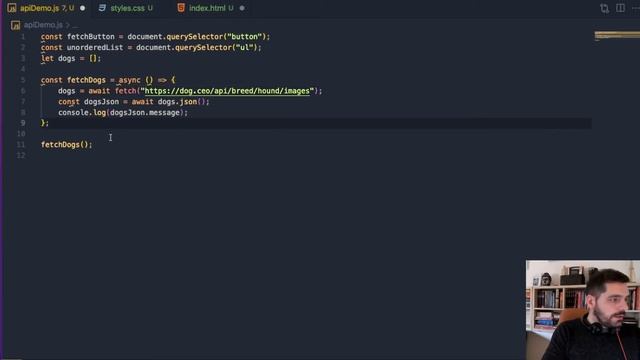This screenshot has width=640, height=360.
Task: Close index.html via its unsaved dot
Action: (242, 8)
